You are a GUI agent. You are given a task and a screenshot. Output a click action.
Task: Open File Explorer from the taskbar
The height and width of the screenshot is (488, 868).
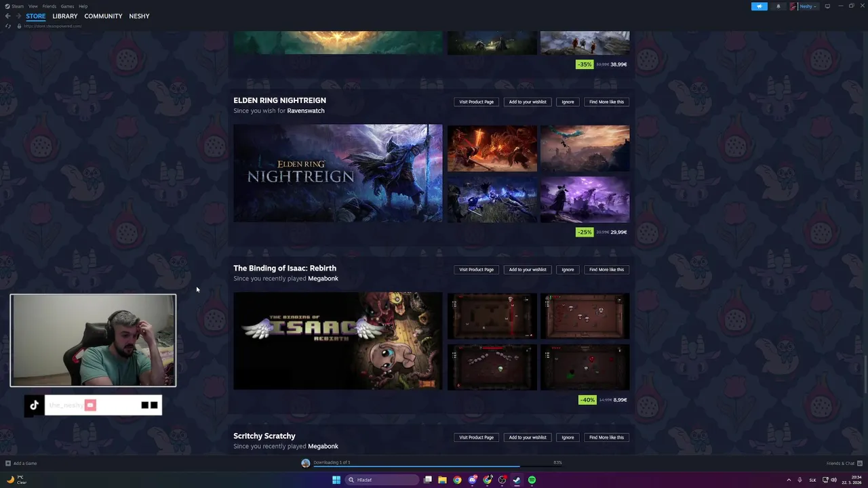[442, 480]
